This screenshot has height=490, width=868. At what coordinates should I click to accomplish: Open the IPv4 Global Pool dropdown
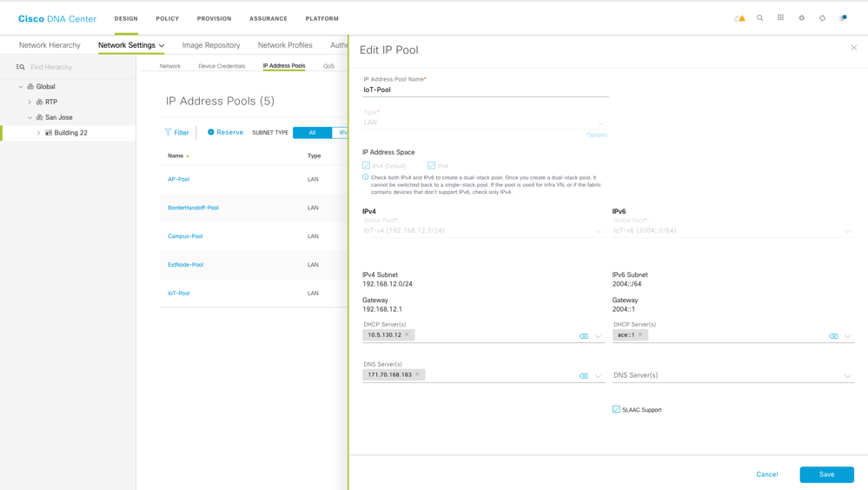[483, 230]
